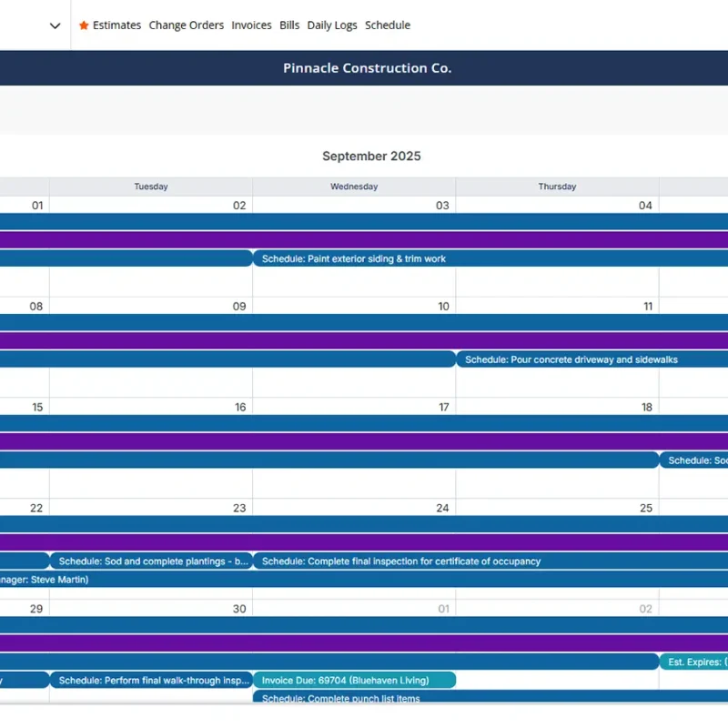Select date 24 on the calendar
Image resolution: width=728 pixels, height=728 pixels.
[442, 508]
